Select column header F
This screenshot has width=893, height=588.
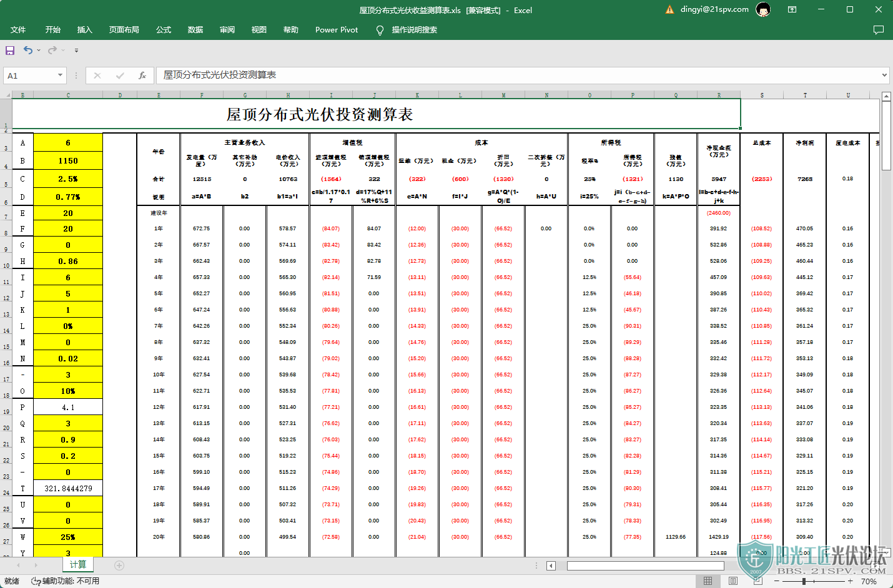[202, 95]
